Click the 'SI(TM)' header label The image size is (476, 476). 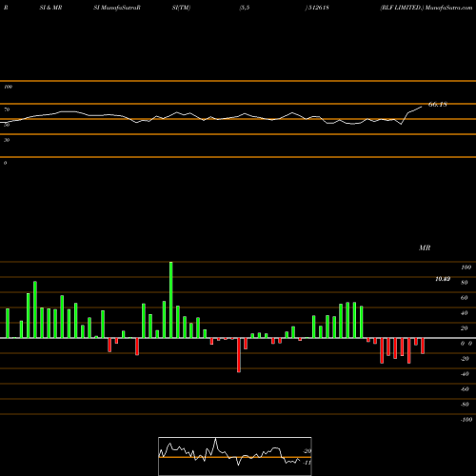pos(181,8)
